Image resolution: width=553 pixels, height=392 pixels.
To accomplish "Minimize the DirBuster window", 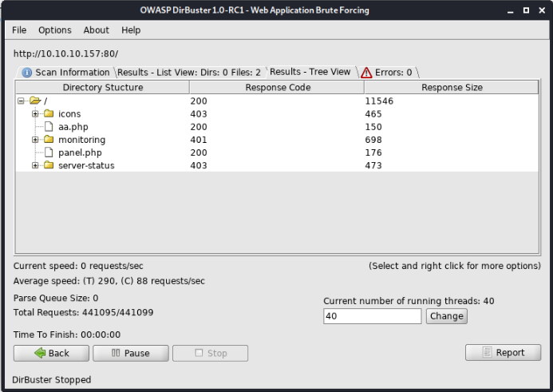I will [510, 10].
